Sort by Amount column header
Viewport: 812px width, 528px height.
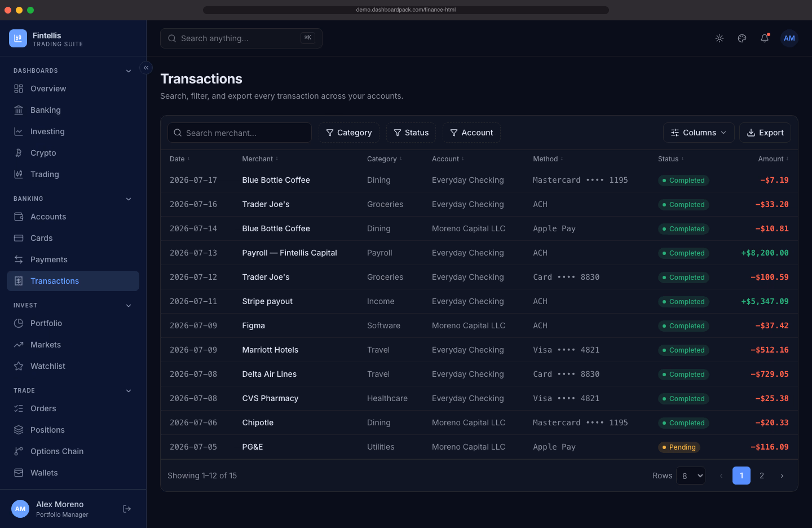click(773, 159)
